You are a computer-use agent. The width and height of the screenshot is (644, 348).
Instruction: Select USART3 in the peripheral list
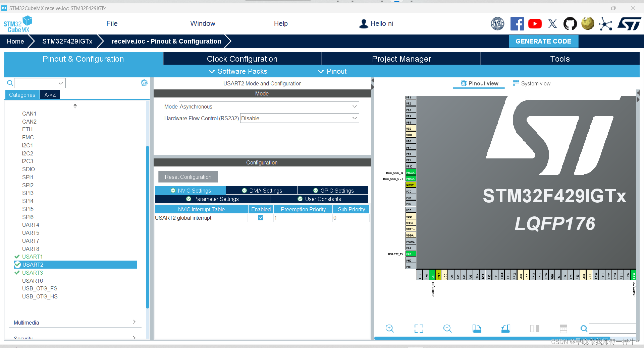[32, 273]
